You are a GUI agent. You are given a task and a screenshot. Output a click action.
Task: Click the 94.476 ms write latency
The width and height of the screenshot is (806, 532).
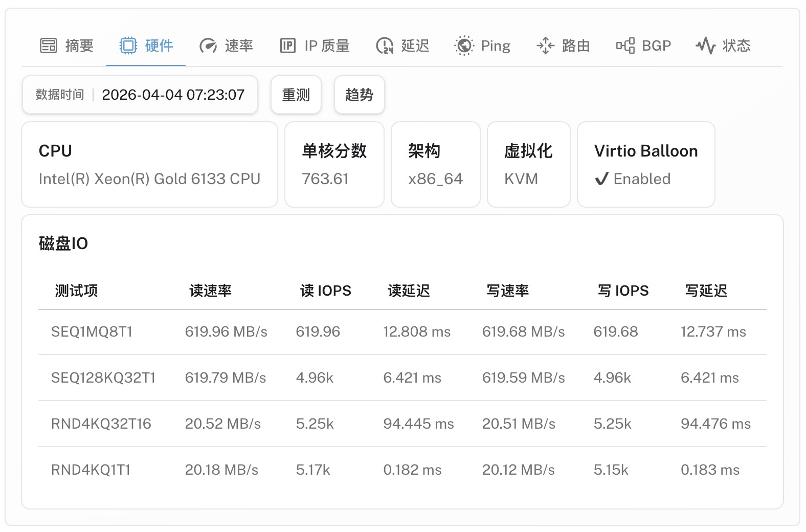coord(716,424)
